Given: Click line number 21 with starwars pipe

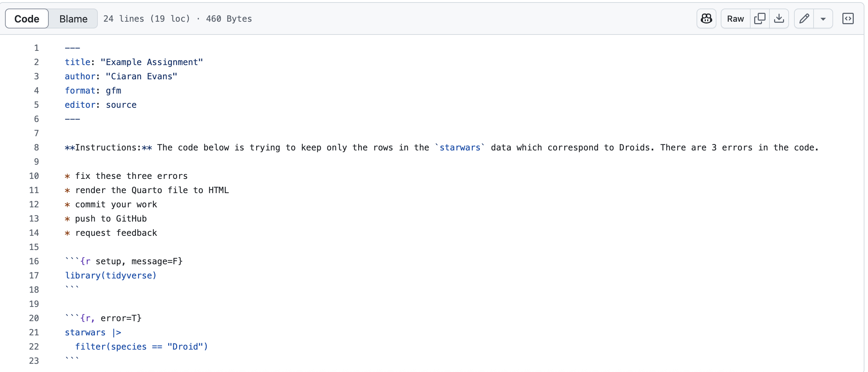Looking at the screenshot, I should pyautogui.click(x=34, y=333).
